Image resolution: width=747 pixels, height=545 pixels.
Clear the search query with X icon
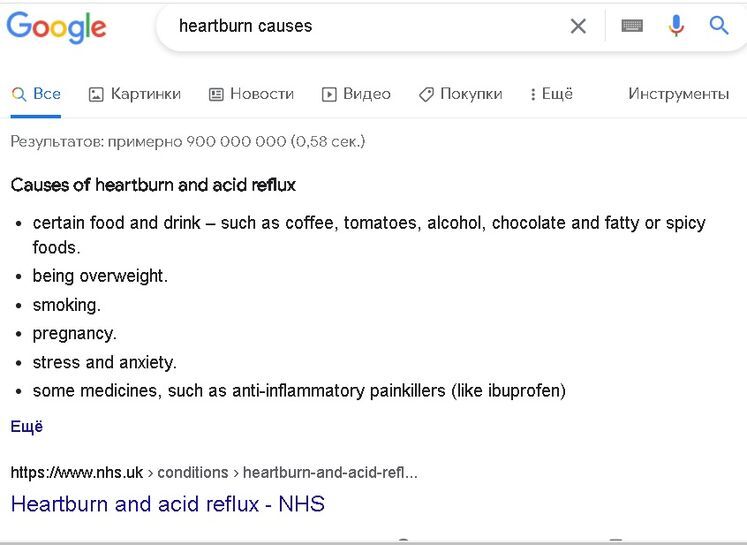pyautogui.click(x=578, y=27)
